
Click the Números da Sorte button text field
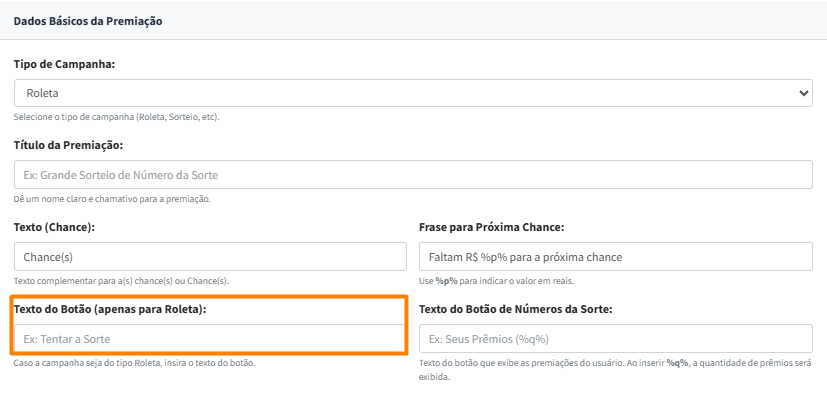pos(615,338)
